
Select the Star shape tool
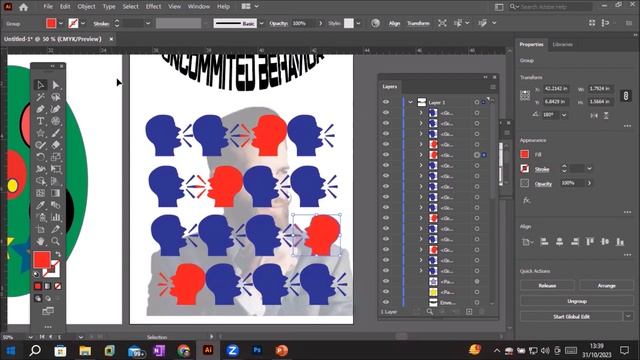[40, 133]
